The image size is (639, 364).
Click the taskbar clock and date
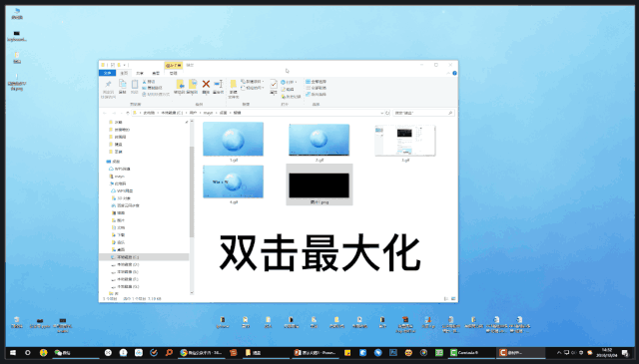(x=607, y=353)
